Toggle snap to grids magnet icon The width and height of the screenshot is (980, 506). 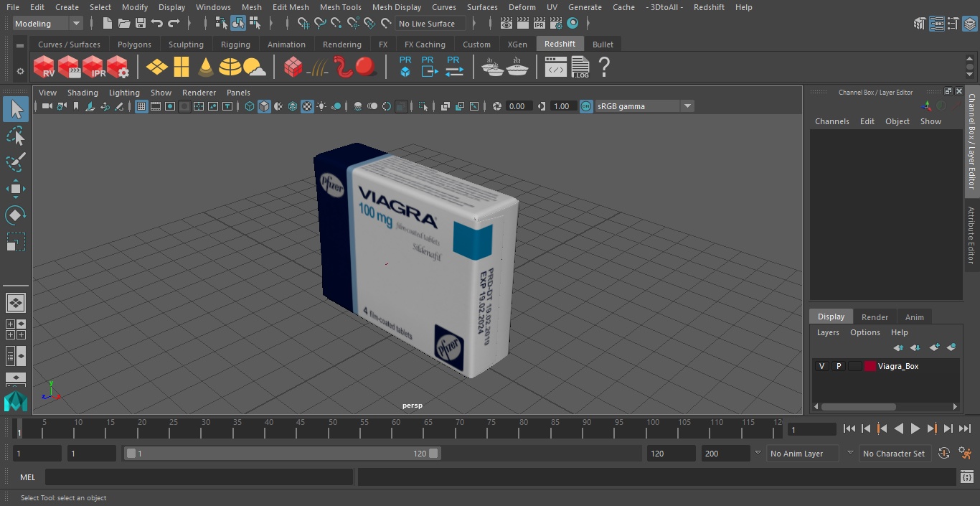[303, 24]
